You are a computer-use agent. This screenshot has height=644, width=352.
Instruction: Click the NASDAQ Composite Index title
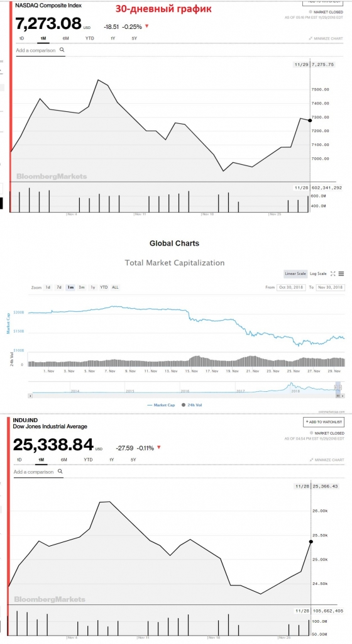point(48,6)
